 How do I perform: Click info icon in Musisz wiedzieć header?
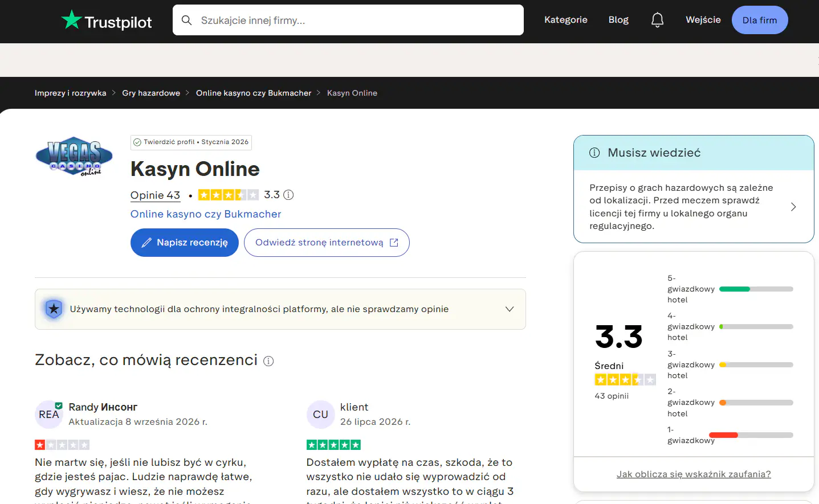(x=594, y=153)
